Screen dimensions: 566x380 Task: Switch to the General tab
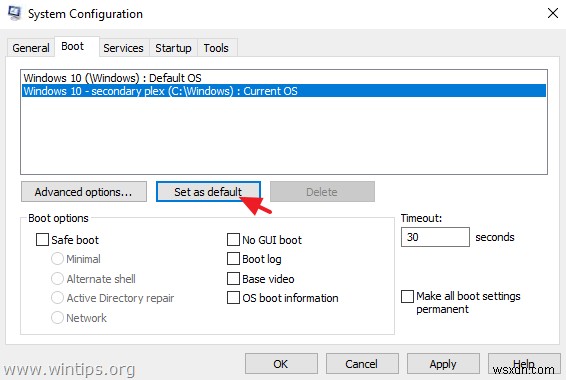[x=31, y=48]
